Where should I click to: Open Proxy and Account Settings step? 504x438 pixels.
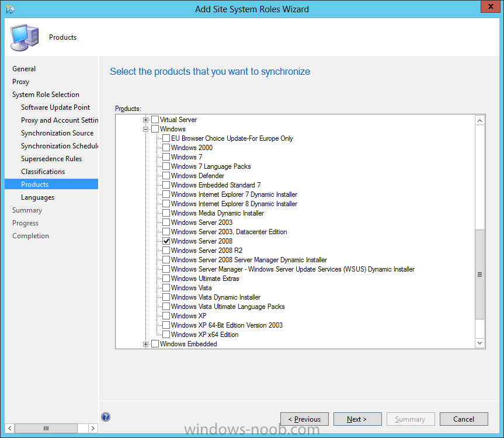click(x=60, y=120)
